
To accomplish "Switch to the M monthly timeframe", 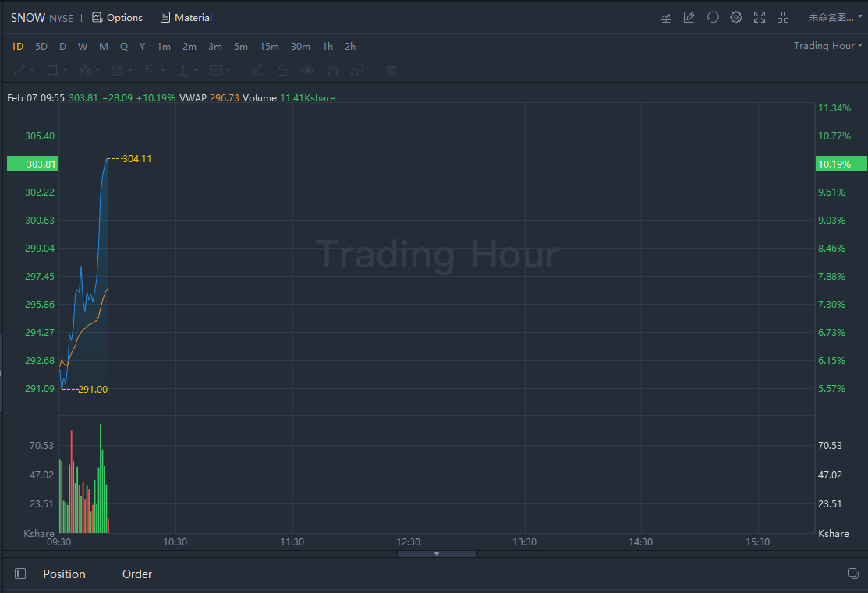I will click(x=104, y=47).
